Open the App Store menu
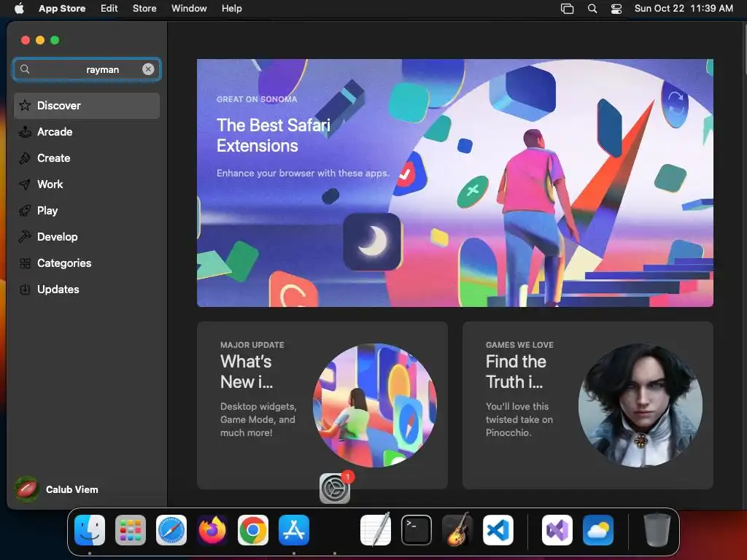747x560 pixels. point(62,8)
